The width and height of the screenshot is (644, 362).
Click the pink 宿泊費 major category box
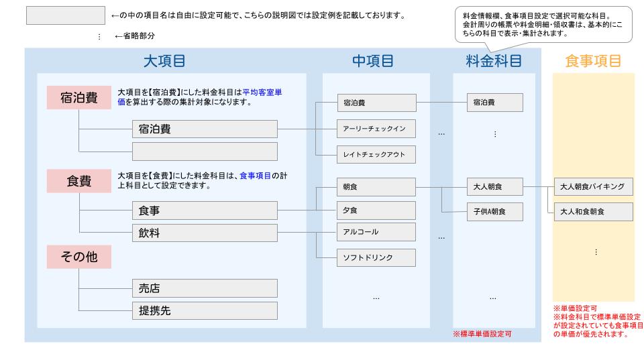79,98
